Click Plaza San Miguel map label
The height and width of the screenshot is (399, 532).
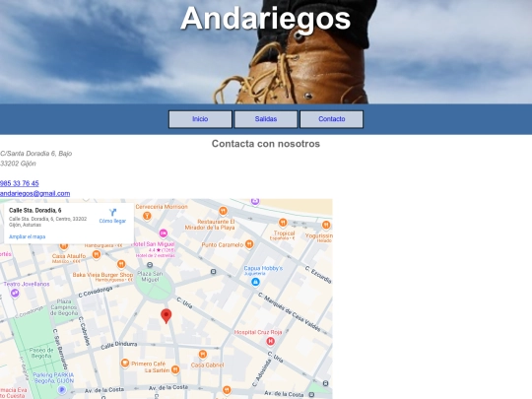(150, 276)
